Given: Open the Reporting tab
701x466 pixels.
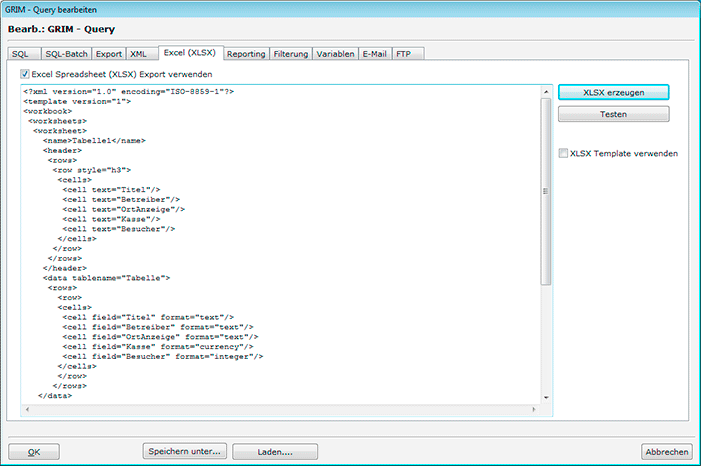Looking at the screenshot, I should pyautogui.click(x=246, y=53).
